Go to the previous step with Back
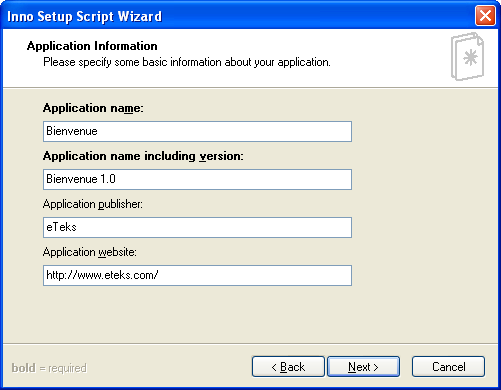Viewport: 501px width, 390px height. [288, 367]
